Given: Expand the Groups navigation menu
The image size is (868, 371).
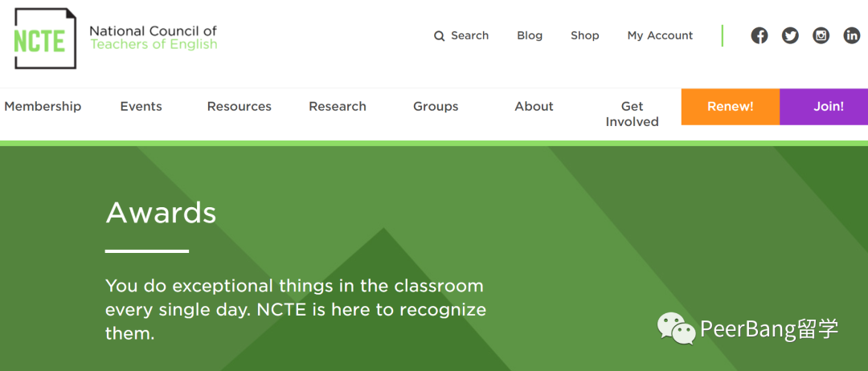Looking at the screenshot, I should (x=436, y=106).
